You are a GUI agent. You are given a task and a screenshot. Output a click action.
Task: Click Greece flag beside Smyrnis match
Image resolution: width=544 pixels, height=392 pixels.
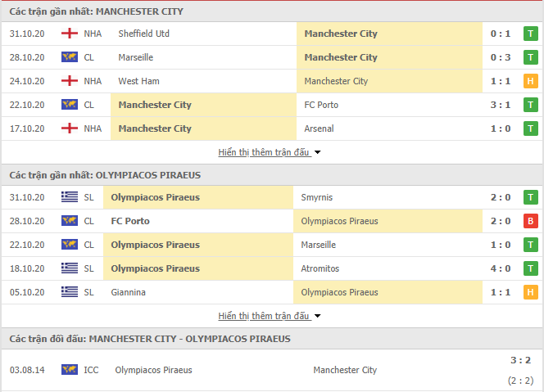[70, 197]
